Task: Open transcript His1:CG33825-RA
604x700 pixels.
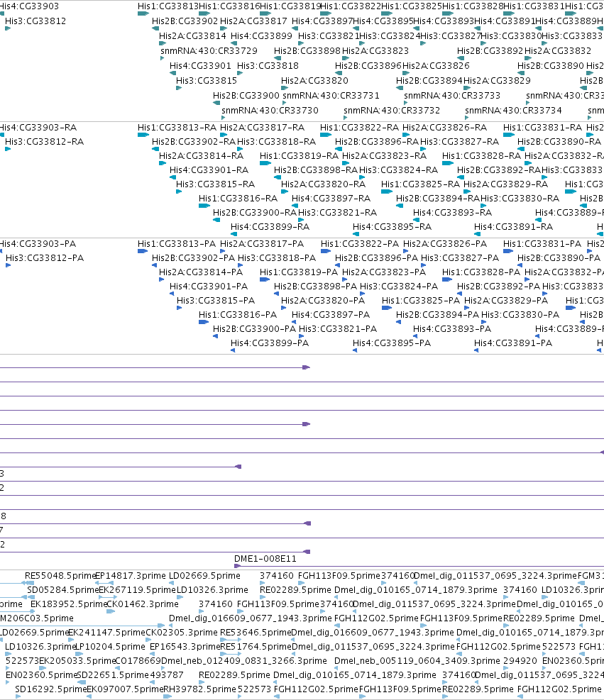Action: click(x=420, y=184)
